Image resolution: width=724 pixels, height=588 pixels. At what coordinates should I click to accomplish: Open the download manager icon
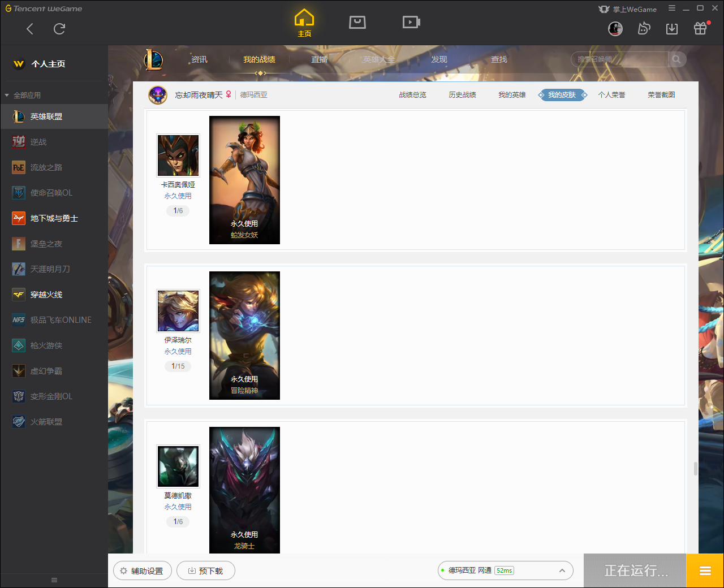672,29
